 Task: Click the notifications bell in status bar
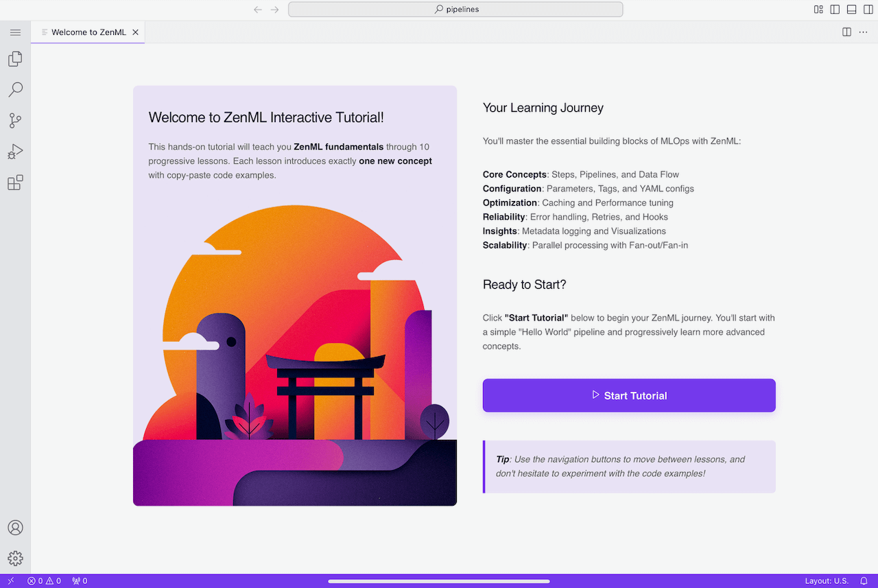pyautogui.click(x=864, y=581)
